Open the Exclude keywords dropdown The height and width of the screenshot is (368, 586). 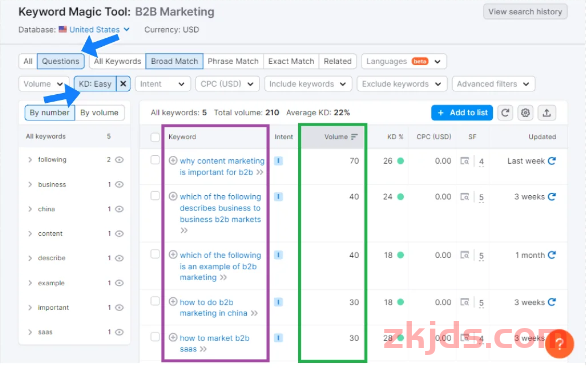[x=402, y=84]
